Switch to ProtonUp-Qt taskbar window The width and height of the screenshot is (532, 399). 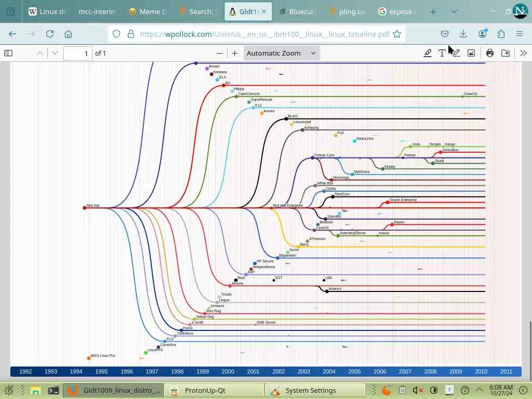(215, 391)
